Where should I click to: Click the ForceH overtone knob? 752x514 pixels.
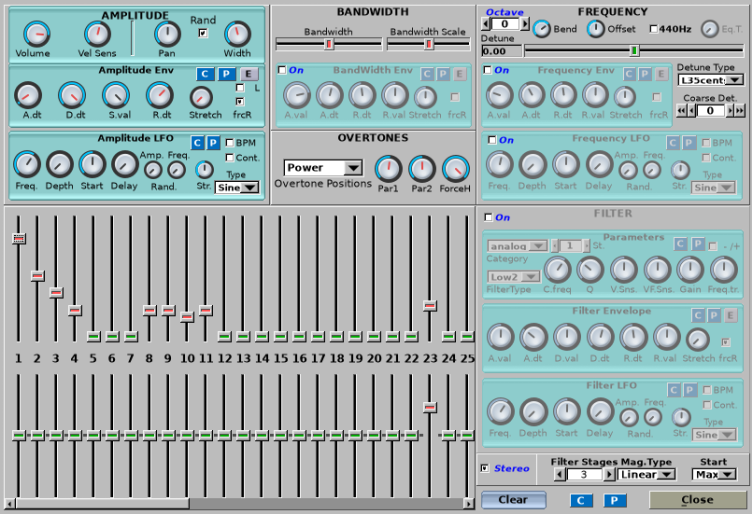coord(456,168)
